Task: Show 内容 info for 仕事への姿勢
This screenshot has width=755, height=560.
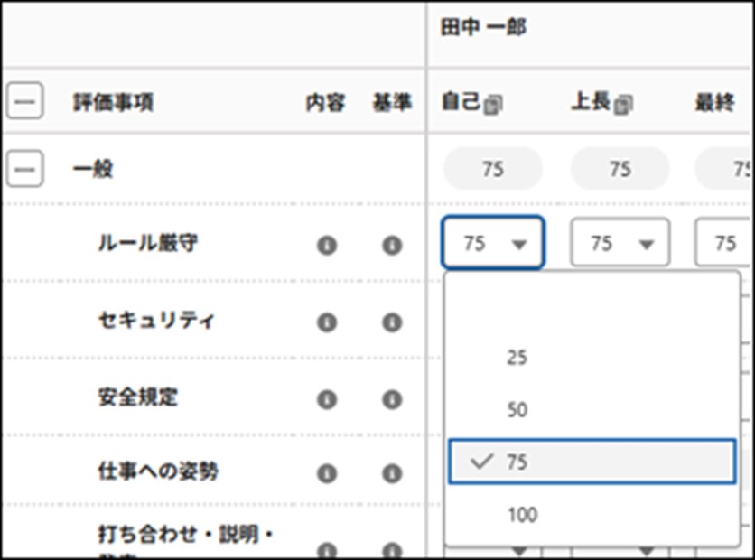Action: pyautogui.click(x=327, y=473)
